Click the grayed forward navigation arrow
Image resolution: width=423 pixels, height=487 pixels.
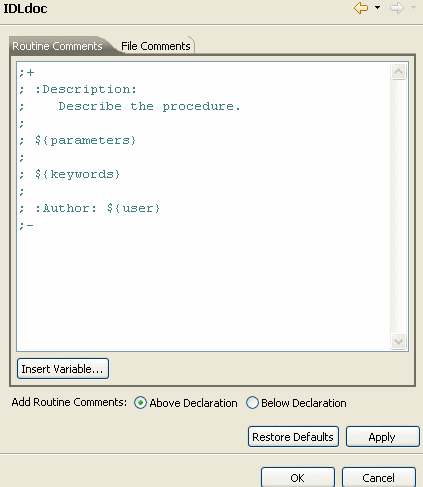tap(397, 8)
